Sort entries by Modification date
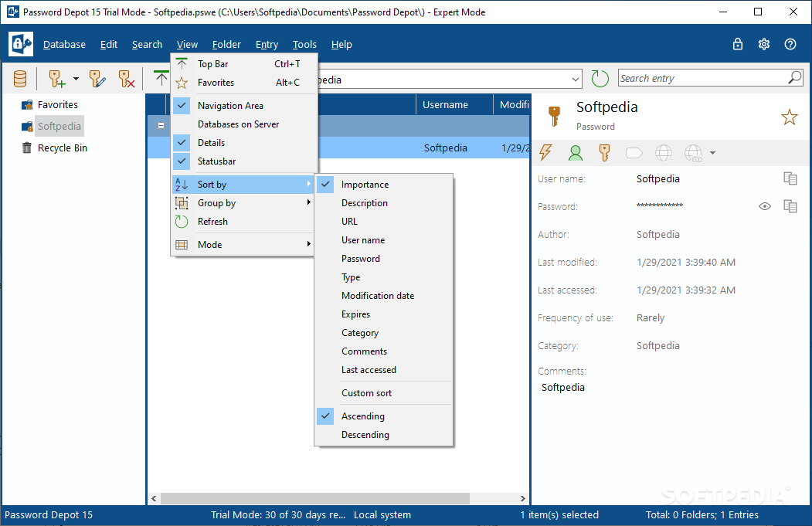The height and width of the screenshot is (526, 812). (384, 296)
